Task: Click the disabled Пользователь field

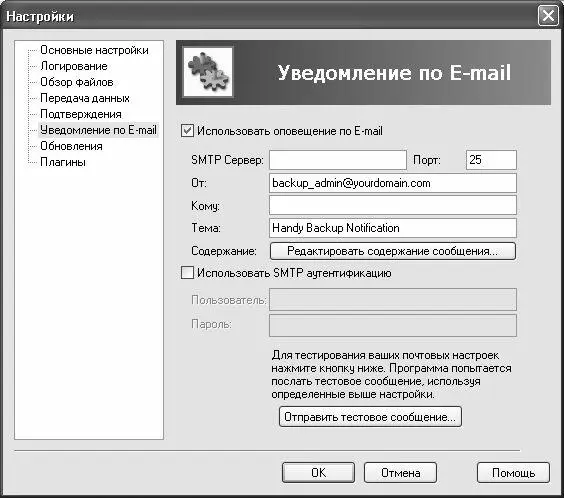Action: pos(393,299)
